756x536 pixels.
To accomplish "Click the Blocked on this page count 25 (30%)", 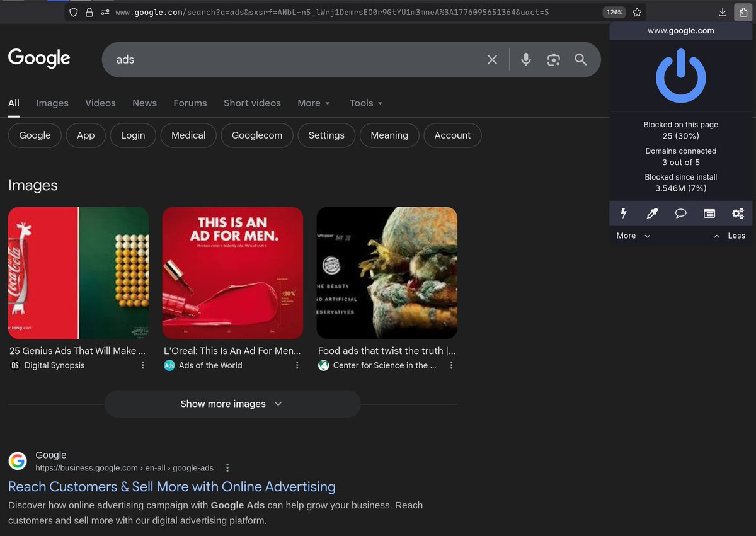I will coord(680,136).
